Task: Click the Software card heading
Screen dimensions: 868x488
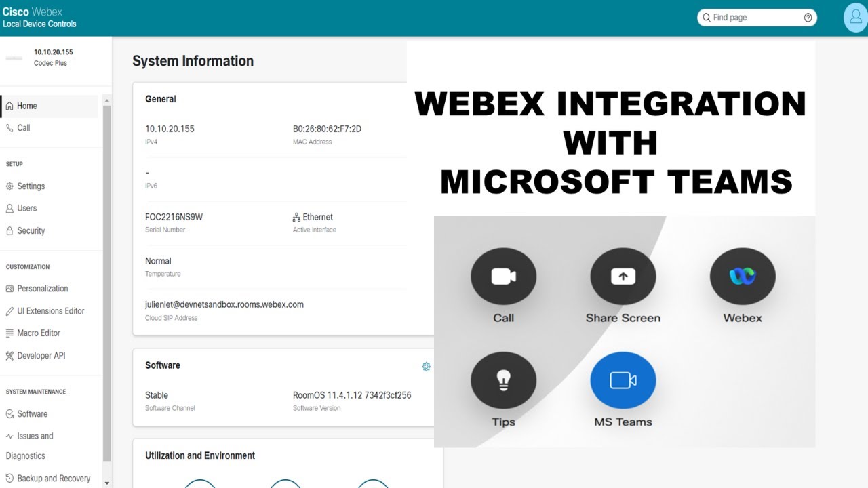Action: coord(163,365)
